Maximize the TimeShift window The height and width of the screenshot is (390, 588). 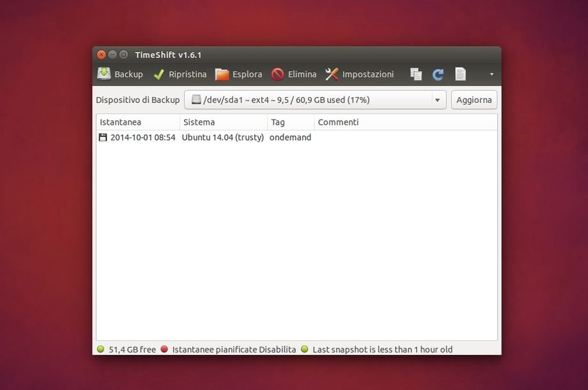[123, 55]
